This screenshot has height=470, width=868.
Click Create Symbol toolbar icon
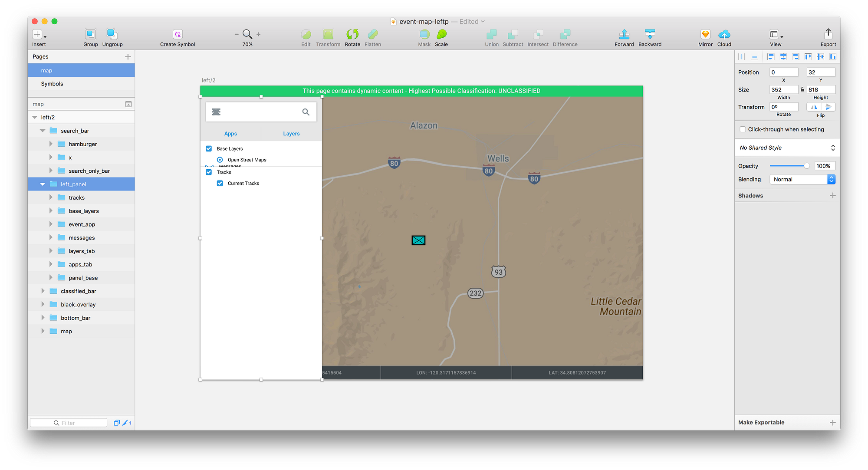coord(178,34)
